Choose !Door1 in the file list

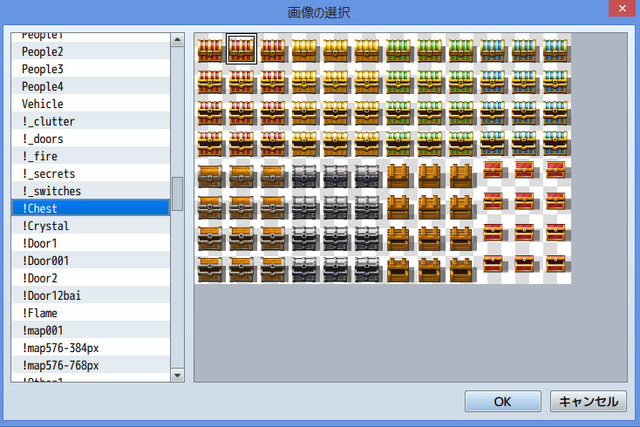pos(91,243)
